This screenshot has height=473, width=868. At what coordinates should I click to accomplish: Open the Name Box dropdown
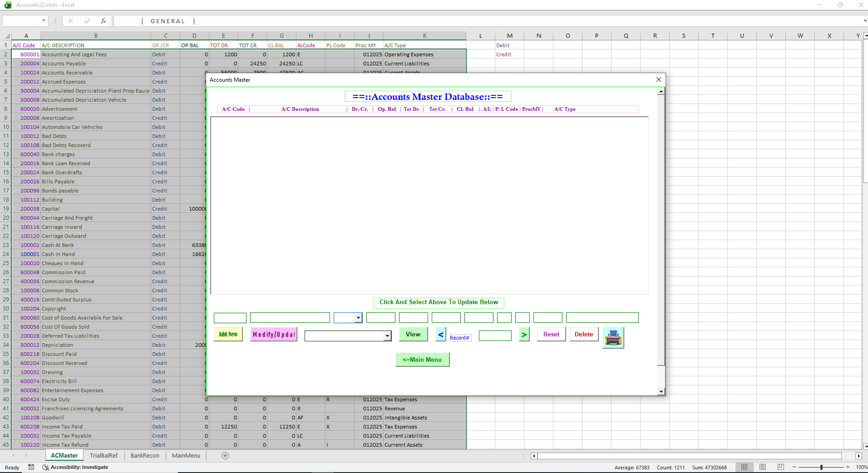point(43,21)
